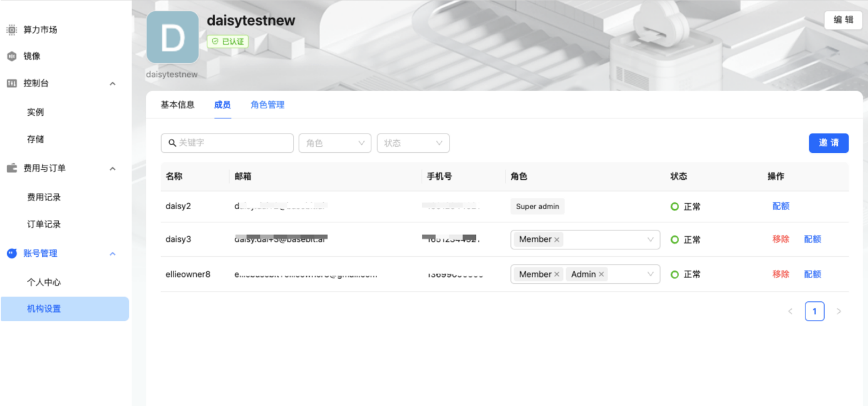This screenshot has width=868, height=406.
Task: Click the 关键字 search input field
Action: tap(233, 143)
